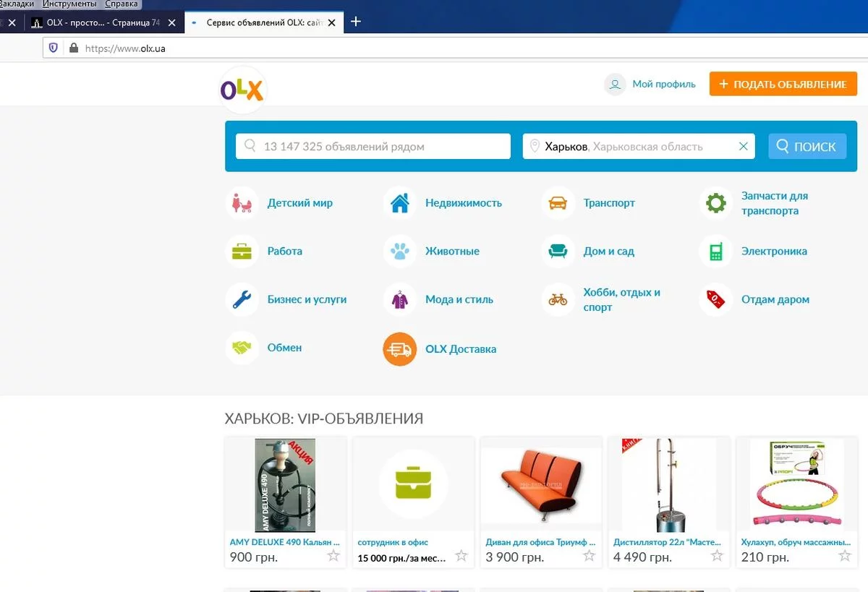The width and height of the screenshot is (868, 592).
Task: Open the Запчасти для транспорта gear icon
Action: pos(716,203)
